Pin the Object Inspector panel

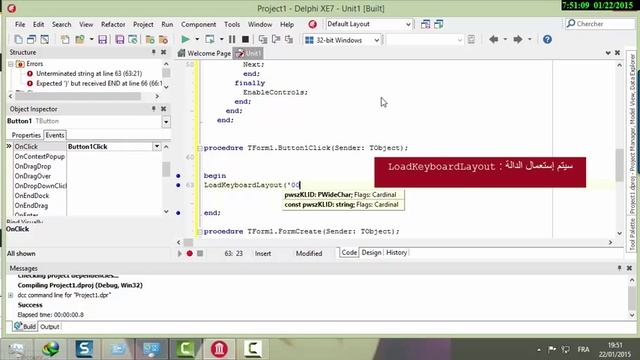154,109
